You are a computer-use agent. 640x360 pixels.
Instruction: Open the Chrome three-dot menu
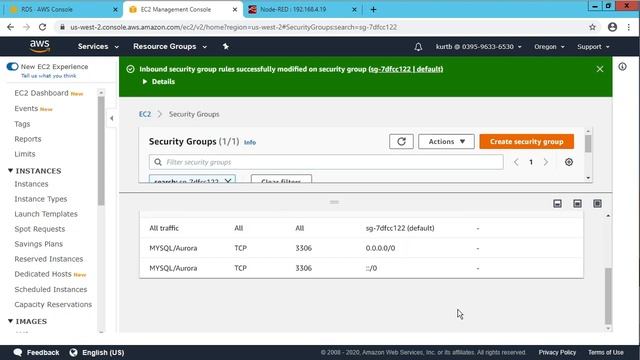point(629,27)
